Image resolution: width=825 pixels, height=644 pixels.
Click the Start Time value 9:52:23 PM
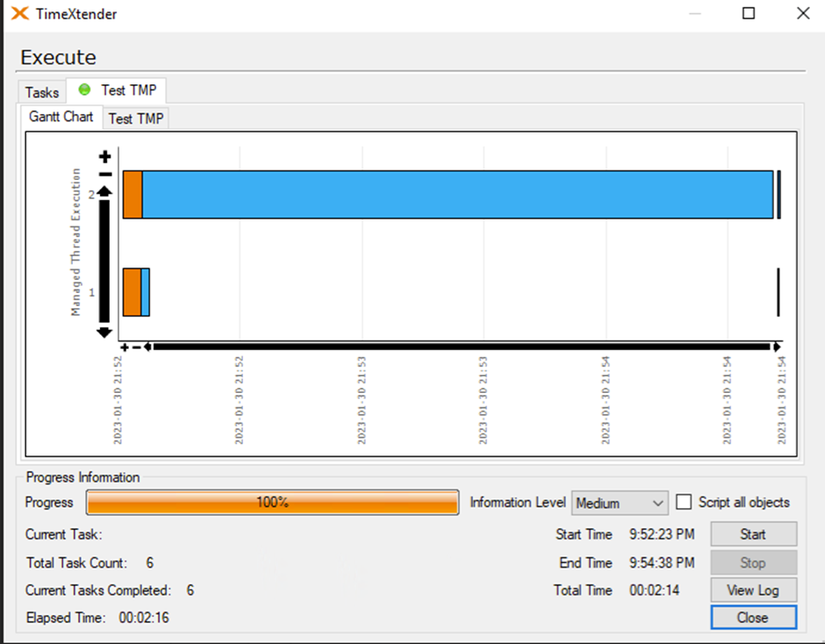point(662,534)
